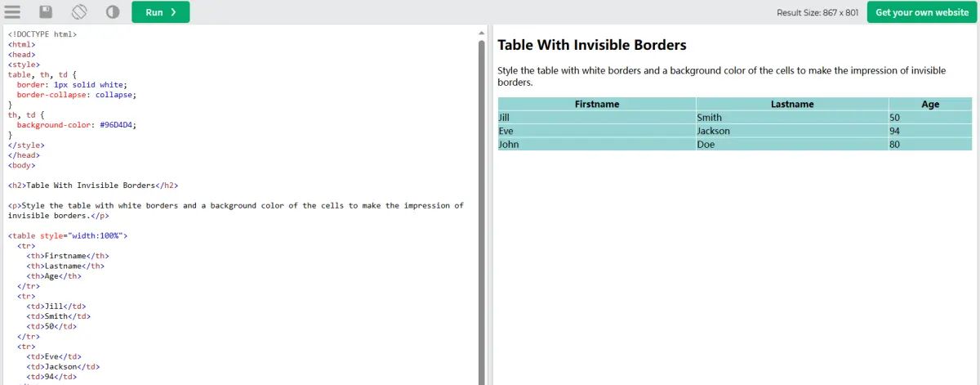
Task: Click the code editor vertical scrollbar thumb
Action: (x=481, y=204)
